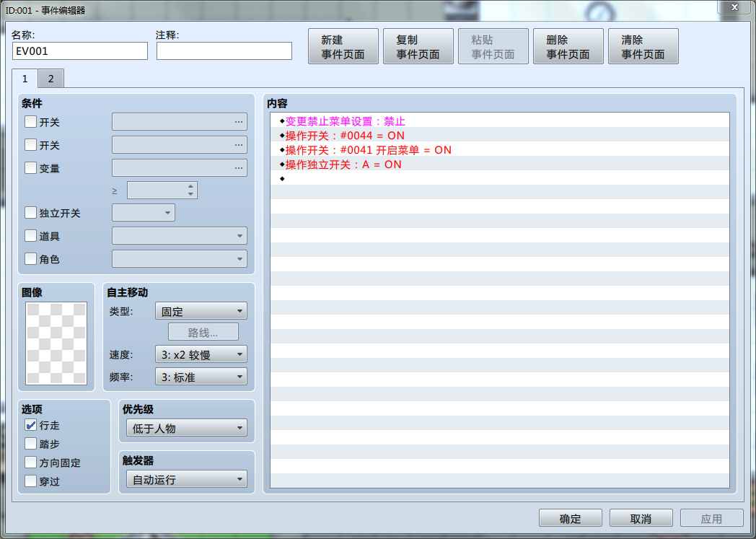Open the 触发器 dropdown showing 自动运行
The width and height of the screenshot is (756, 539).
(187, 479)
